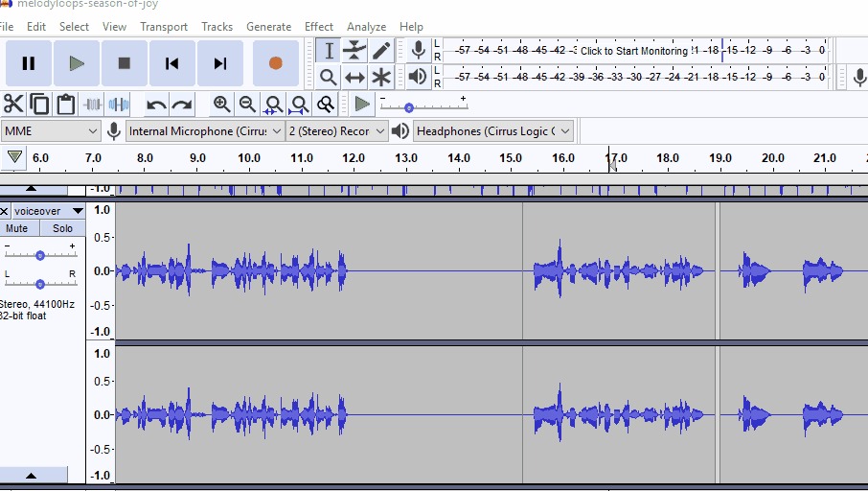
Task: Select the Time Shift tool
Action: pyautogui.click(x=354, y=77)
